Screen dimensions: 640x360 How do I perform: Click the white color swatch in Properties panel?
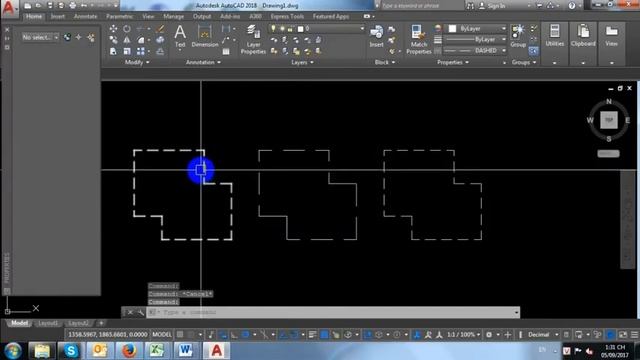[x=452, y=29]
